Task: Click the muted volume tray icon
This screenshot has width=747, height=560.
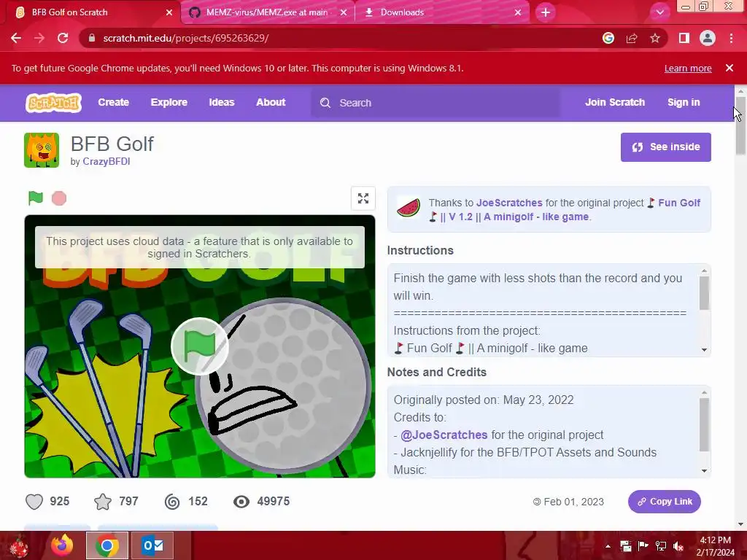Action: tap(678, 546)
